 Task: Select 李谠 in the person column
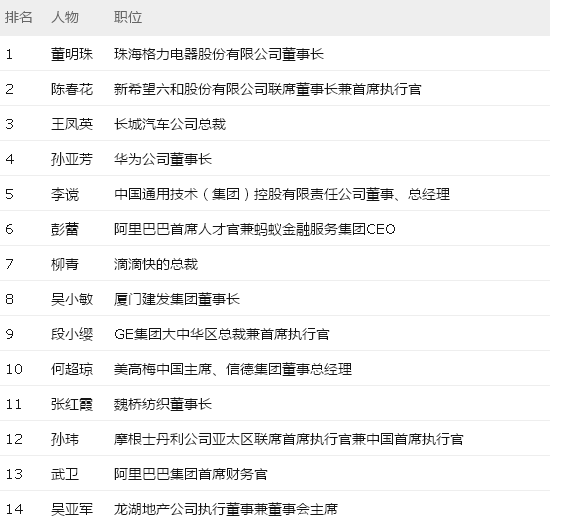click(x=65, y=194)
